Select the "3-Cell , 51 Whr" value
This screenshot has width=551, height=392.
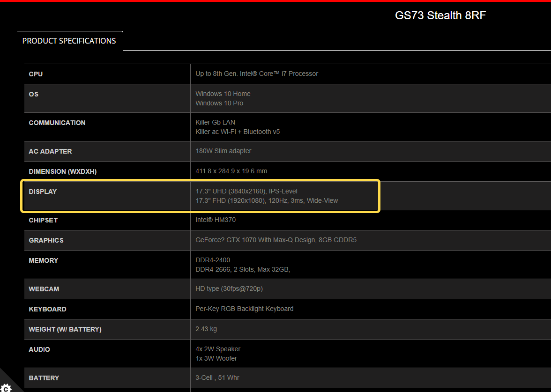pos(217,377)
